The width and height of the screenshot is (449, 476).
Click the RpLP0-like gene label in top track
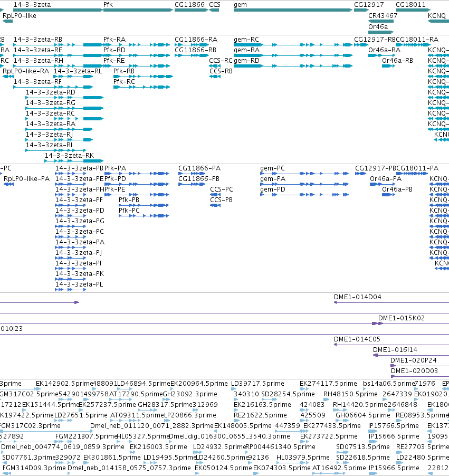(x=20, y=16)
